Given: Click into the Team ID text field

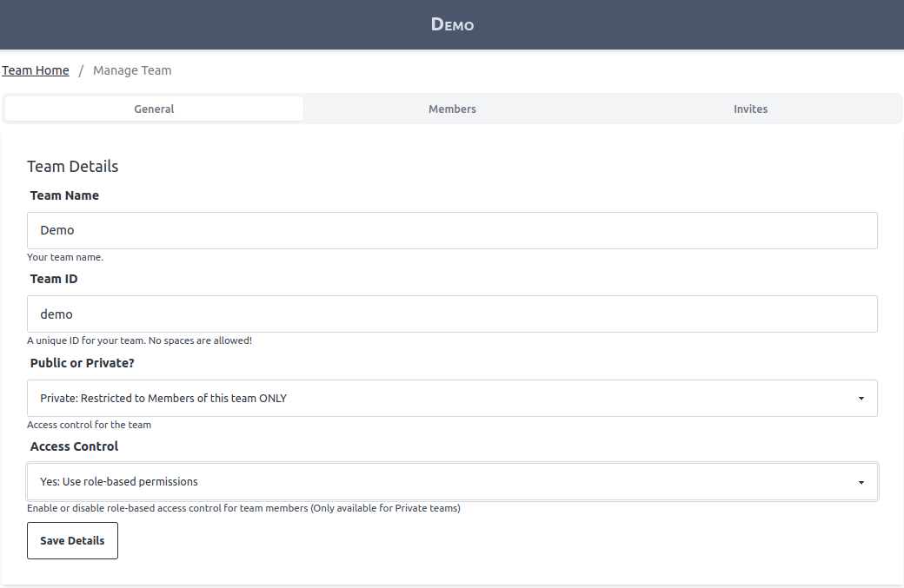Looking at the screenshot, I should pyautogui.click(x=452, y=314).
